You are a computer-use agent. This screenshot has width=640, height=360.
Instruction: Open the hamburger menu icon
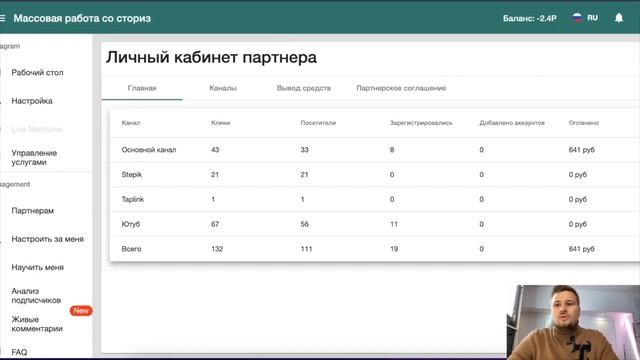tap(2, 18)
